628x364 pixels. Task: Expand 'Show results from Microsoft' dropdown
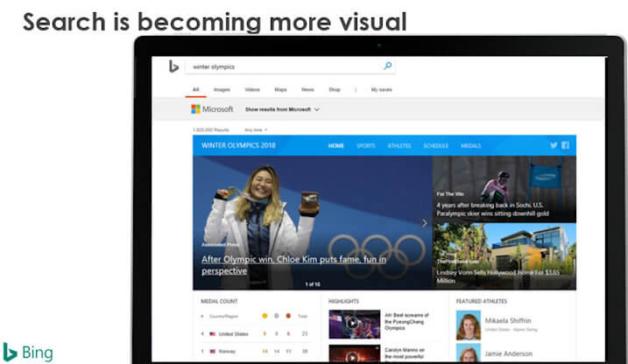click(x=282, y=109)
